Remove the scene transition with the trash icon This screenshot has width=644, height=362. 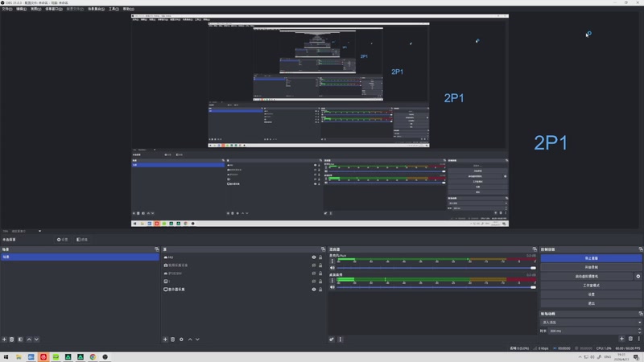[630, 339]
